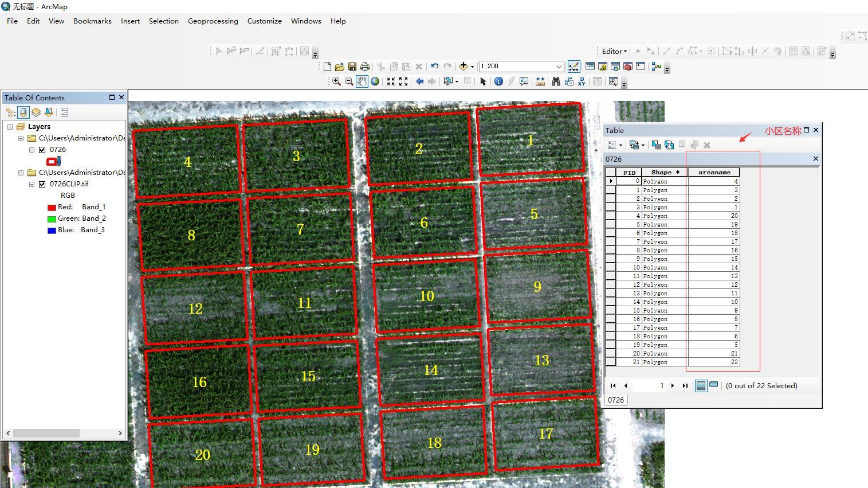The image size is (868, 488).
Task: Open the ArcToolbox red toolbox window
Action: click(628, 67)
